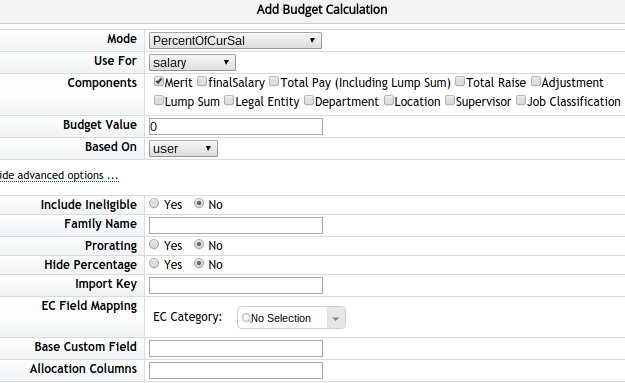The width and height of the screenshot is (625, 383).
Task: Select No for Include Ineligible
Action: [x=199, y=204]
